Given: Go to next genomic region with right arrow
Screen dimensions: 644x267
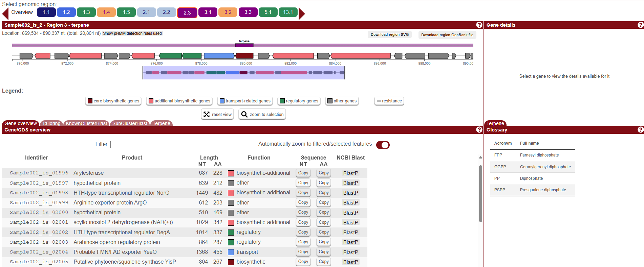Looking at the screenshot, I should pos(302,14).
